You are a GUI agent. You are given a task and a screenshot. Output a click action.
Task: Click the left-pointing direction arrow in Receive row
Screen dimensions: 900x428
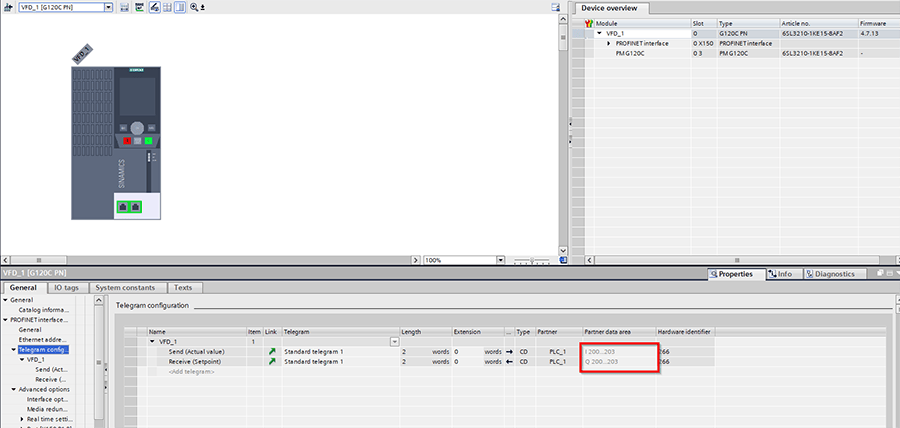pyautogui.click(x=509, y=361)
